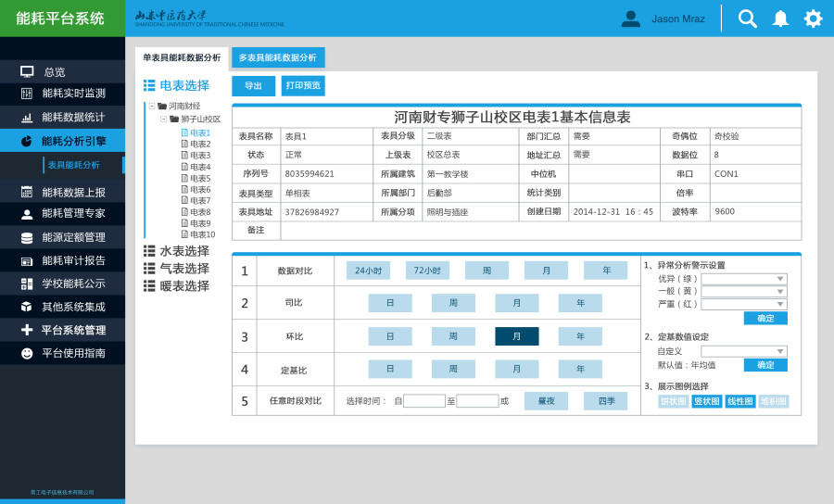Image resolution: width=834 pixels, height=504 pixels.
Task: Click the 能耗审计报告 icon
Action: tap(27, 261)
